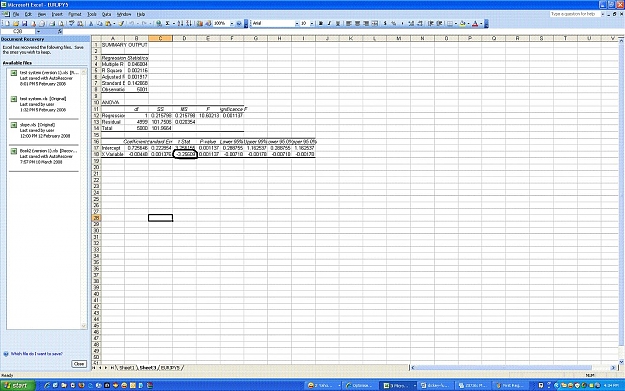
Task: Open the Data menu
Action: point(106,14)
